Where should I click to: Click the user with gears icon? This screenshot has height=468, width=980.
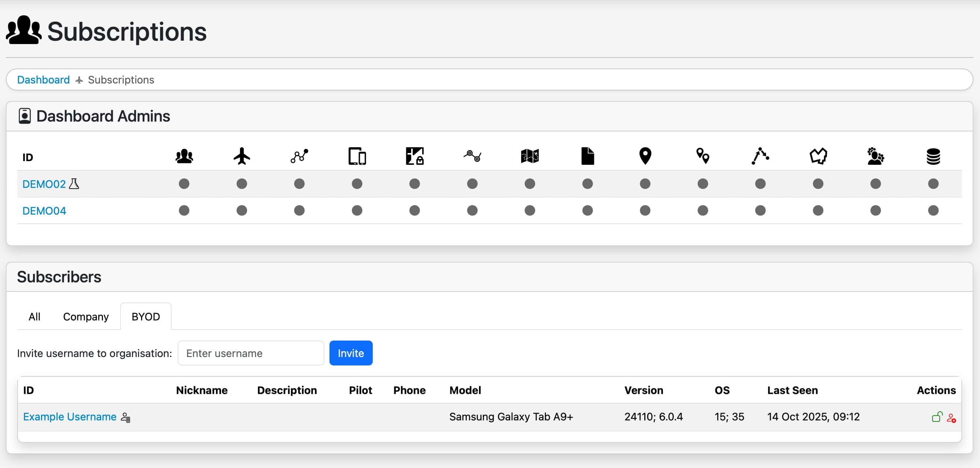(876, 156)
